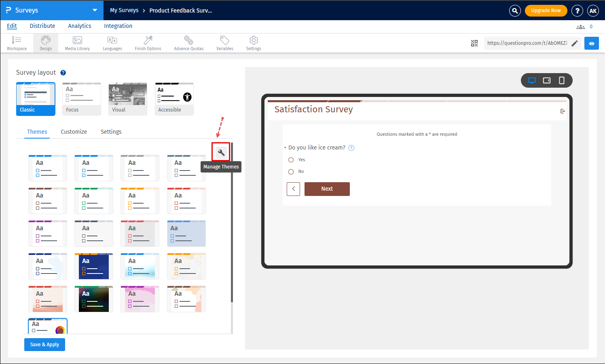The image size is (605, 364).
Task: Click the Upgrade Now button
Action: 546,11
